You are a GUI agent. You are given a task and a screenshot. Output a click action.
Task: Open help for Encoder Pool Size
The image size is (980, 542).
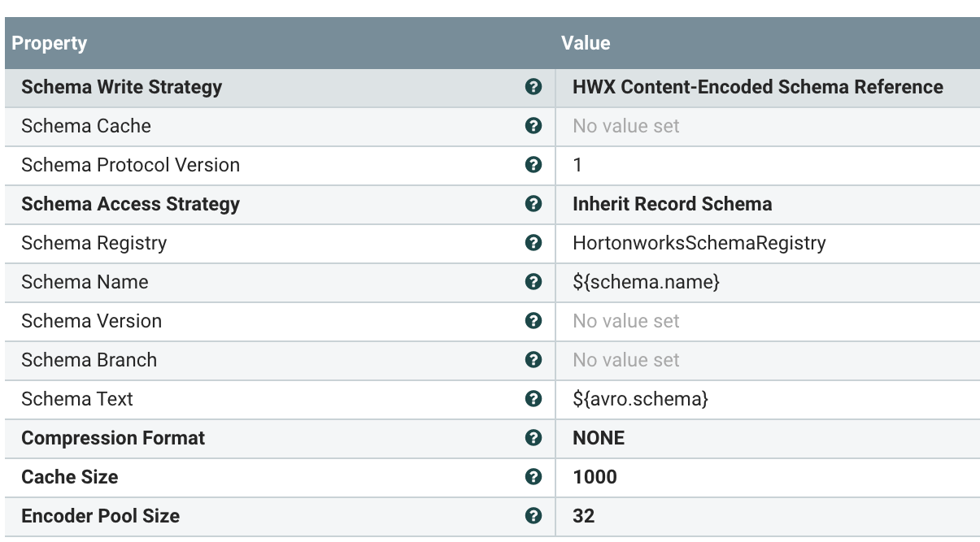coord(534,516)
